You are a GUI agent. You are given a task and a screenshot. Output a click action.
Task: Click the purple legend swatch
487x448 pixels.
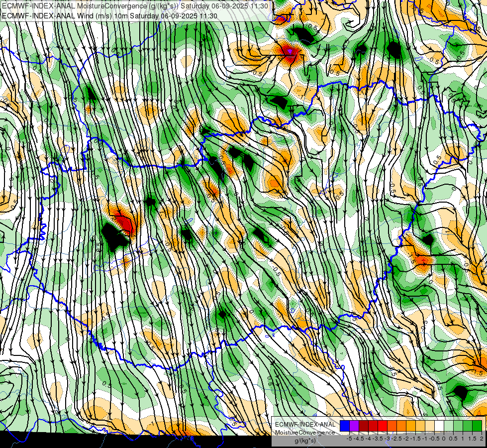coord(354,426)
